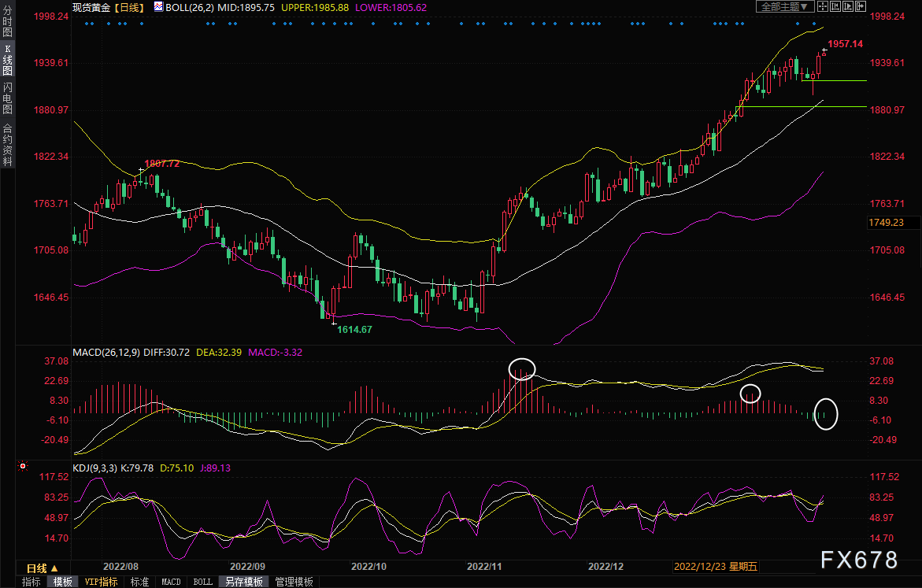Select the VIP指标 tab
922x588 pixels.
(x=101, y=582)
